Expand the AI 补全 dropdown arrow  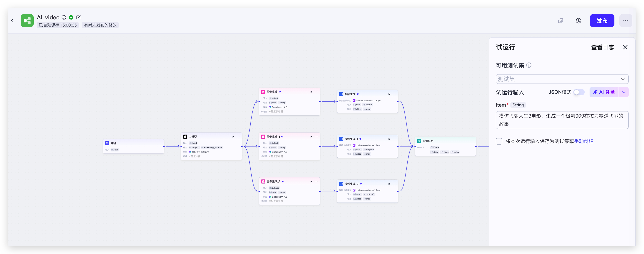623,92
